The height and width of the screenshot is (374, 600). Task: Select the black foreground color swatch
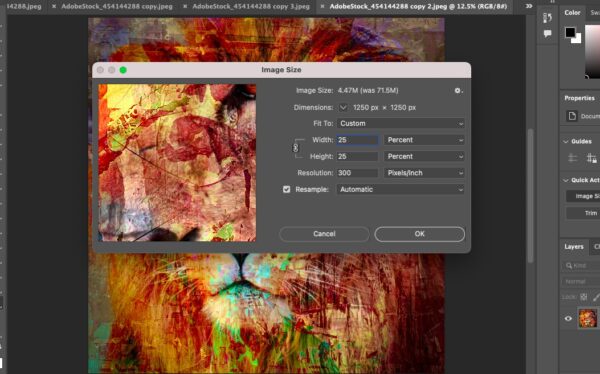click(570, 32)
